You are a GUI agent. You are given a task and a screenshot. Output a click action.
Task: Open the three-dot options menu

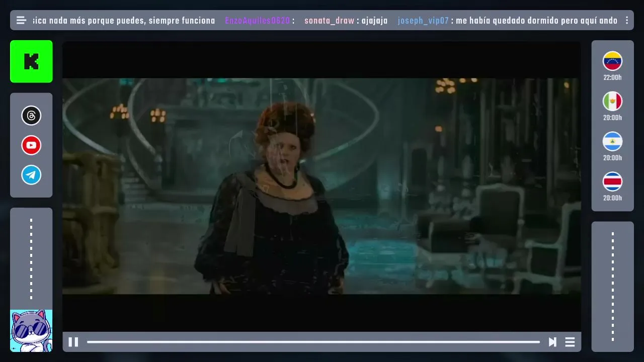627,20
